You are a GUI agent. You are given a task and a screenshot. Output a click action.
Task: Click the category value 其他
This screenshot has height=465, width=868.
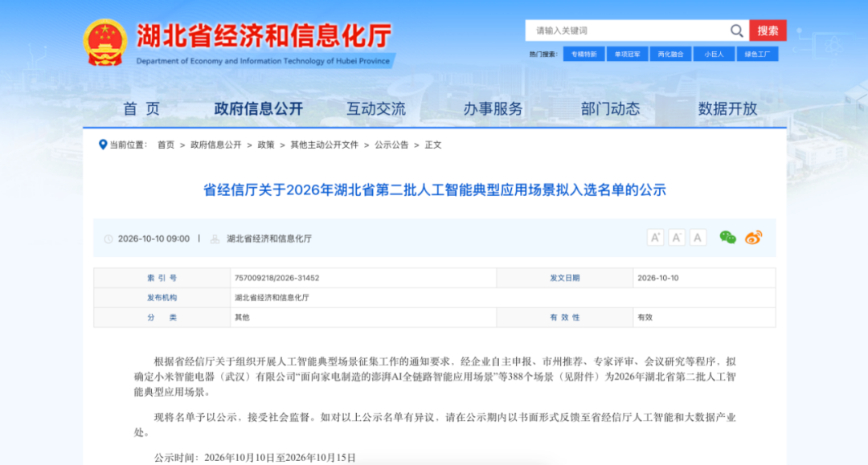pyautogui.click(x=242, y=317)
